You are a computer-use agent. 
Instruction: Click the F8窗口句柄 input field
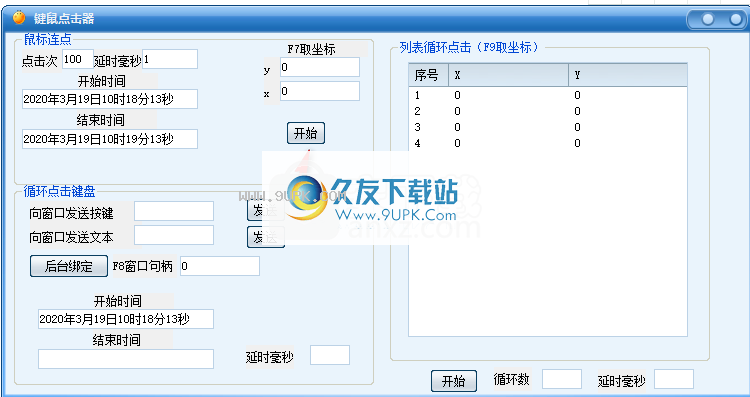pos(220,266)
